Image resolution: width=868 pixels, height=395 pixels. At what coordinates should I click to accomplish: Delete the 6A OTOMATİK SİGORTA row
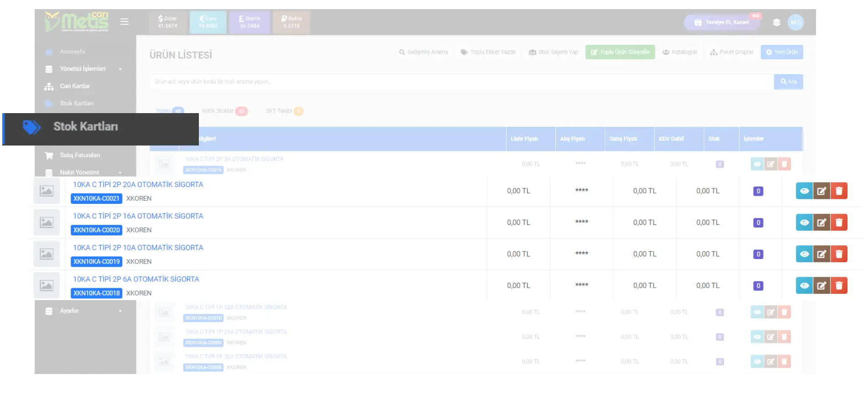[839, 286]
